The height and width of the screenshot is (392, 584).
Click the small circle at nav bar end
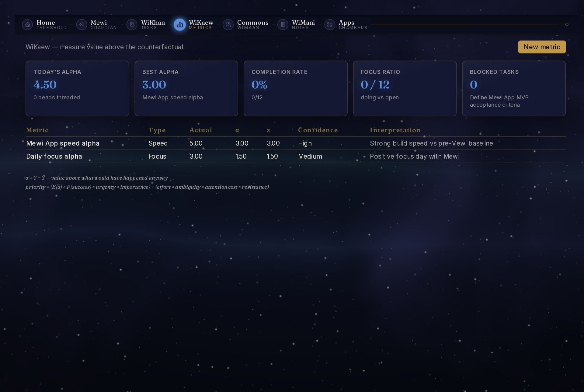click(x=567, y=24)
